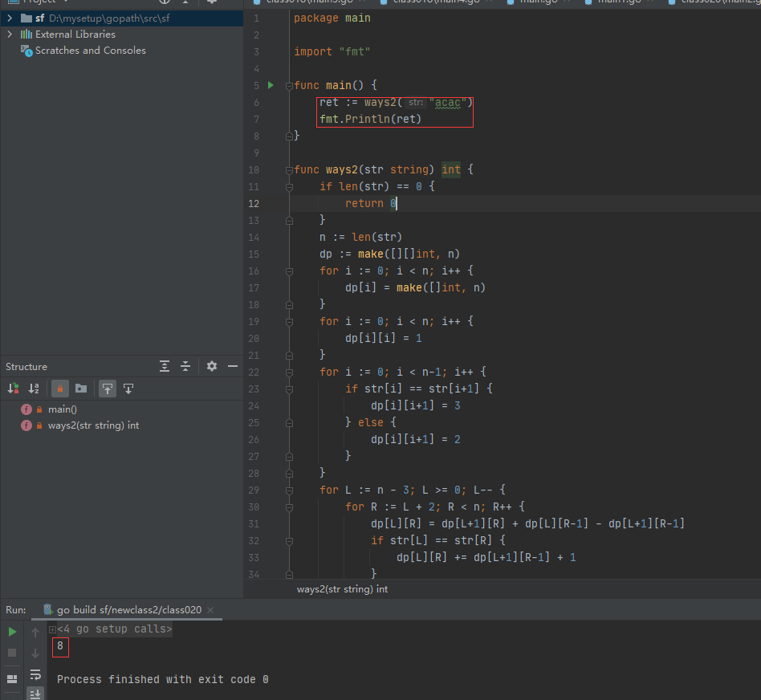Click import "fmt" on line 3
The height and width of the screenshot is (700, 761).
(x=332, y=51)
